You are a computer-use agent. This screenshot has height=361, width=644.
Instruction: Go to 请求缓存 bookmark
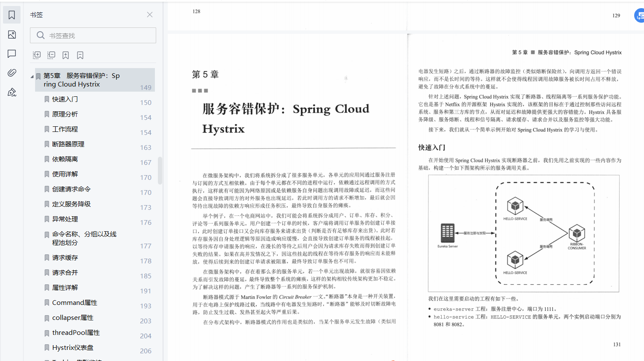(65, 258)
